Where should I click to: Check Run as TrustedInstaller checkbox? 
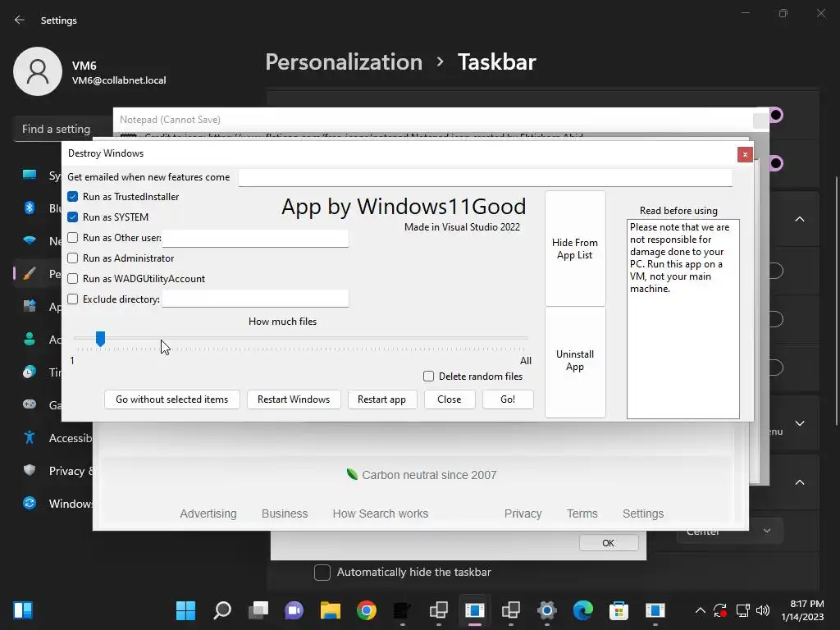pyautogui.click(x=73, y=197)
